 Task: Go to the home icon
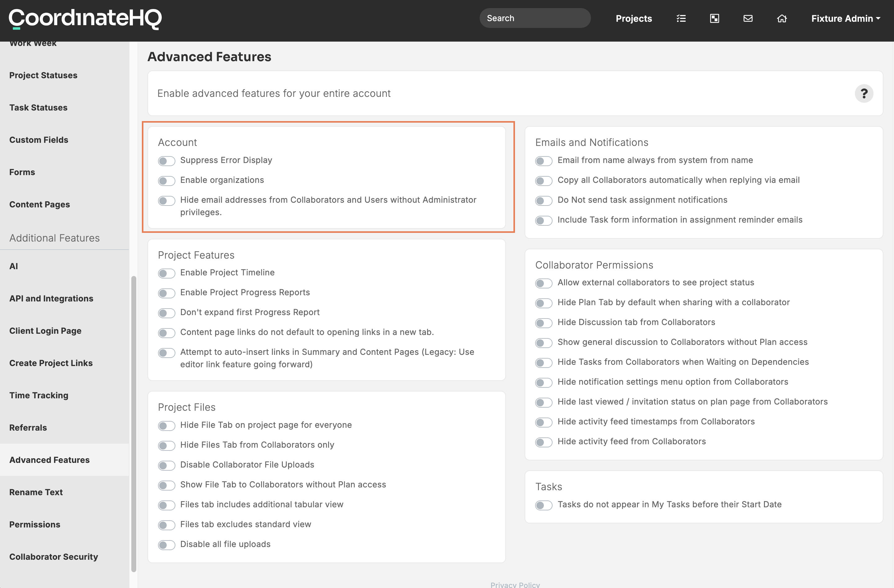pos(782,18)
